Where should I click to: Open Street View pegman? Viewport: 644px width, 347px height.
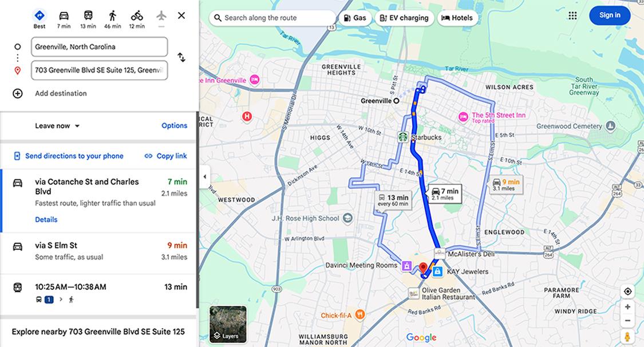[627, 337]
